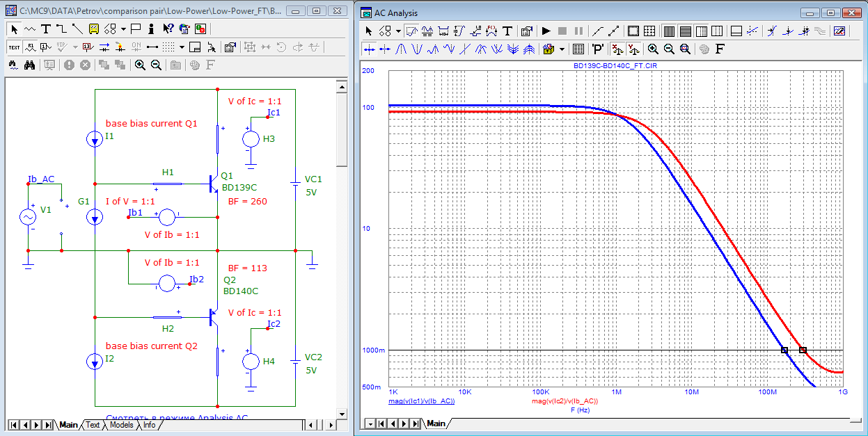This screenshot has width=868, height=436.
Task: Open the dropdown beside the package icon
Action: point(560,49)
